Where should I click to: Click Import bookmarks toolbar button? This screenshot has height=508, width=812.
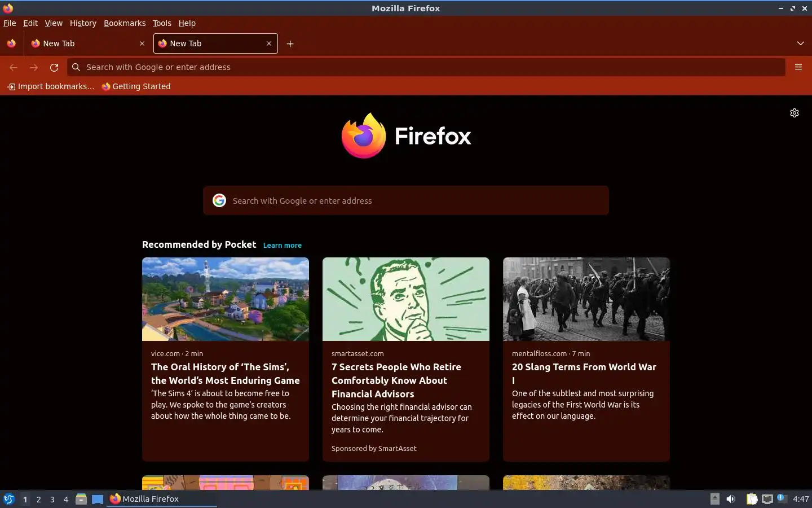(x=50, y=86)
